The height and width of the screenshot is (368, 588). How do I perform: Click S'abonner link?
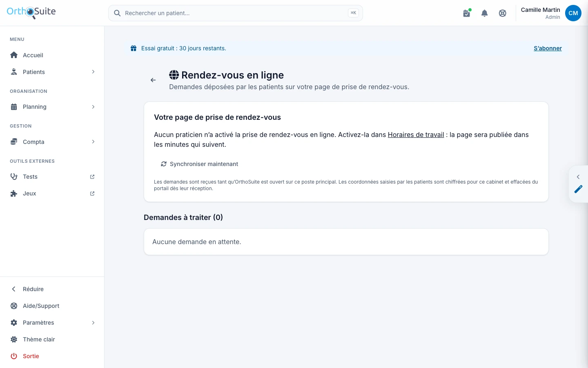point(548,48)
